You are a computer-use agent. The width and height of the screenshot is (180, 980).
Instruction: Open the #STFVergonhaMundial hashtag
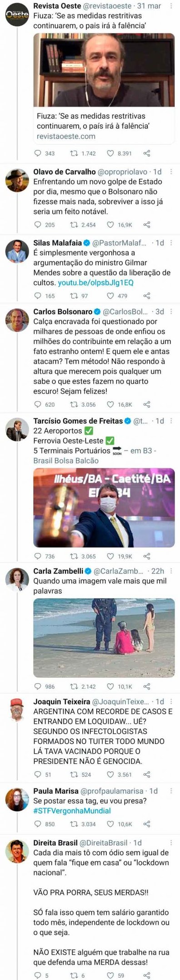(x=72, y=811)
